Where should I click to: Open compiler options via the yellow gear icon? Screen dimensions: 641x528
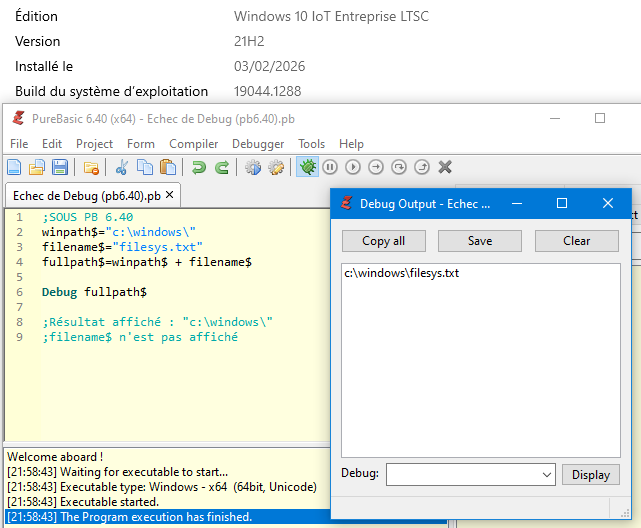pos(276,168)
